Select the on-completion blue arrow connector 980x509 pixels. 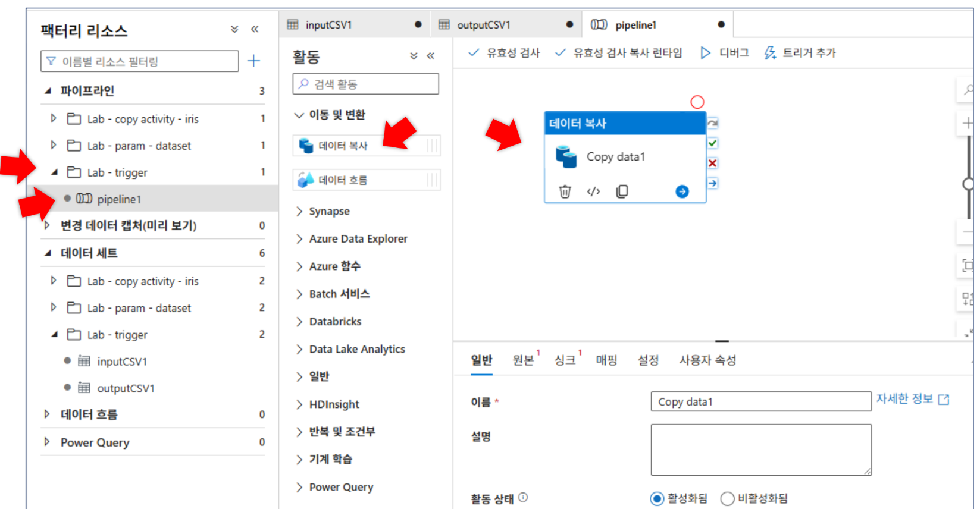pyautogui.click(x=712, y=183)
